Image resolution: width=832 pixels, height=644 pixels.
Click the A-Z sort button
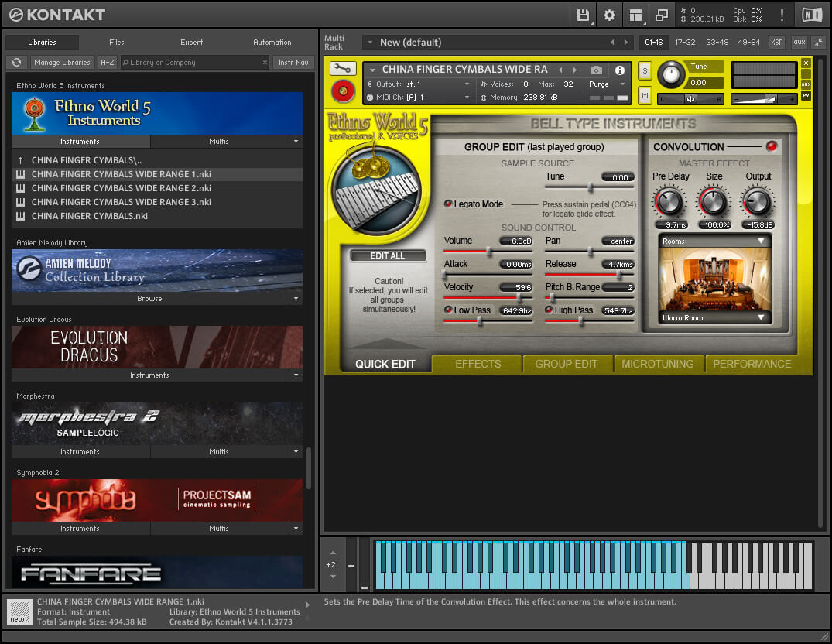108,62
